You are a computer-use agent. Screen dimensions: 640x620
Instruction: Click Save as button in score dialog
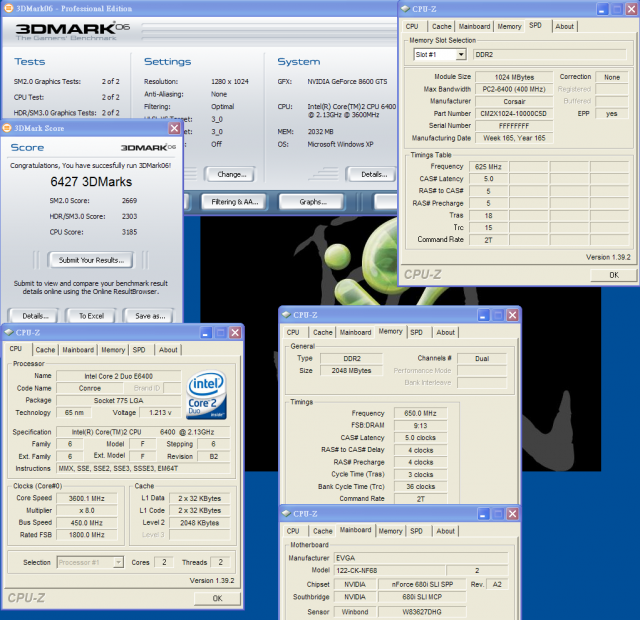(150, 316)
